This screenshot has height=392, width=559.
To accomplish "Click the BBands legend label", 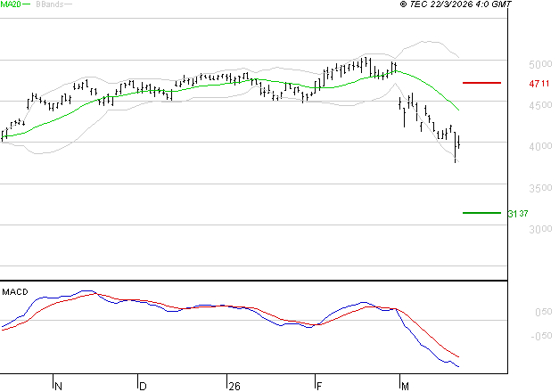I will click(x=50, y=4).
